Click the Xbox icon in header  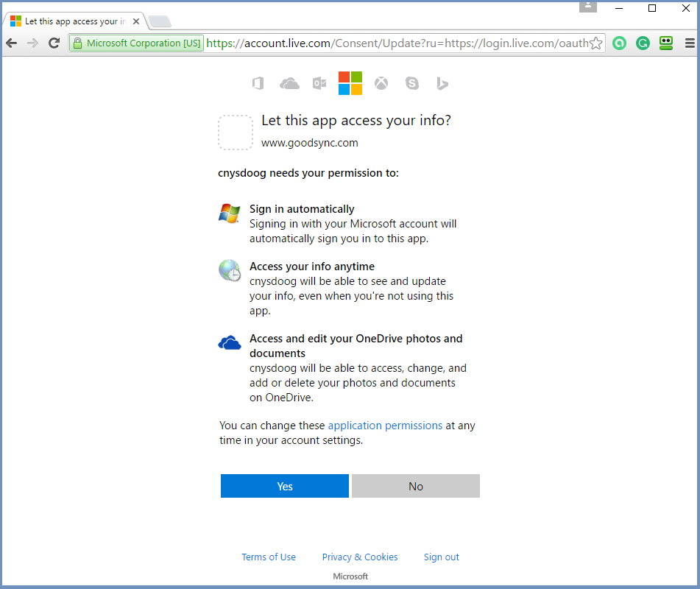(381, 83)
